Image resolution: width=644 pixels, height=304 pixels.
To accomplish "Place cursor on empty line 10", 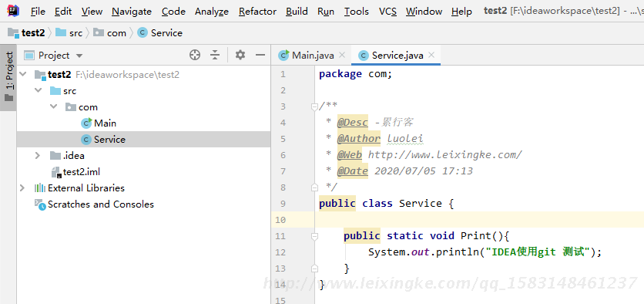I will click(x=479, y=220).
